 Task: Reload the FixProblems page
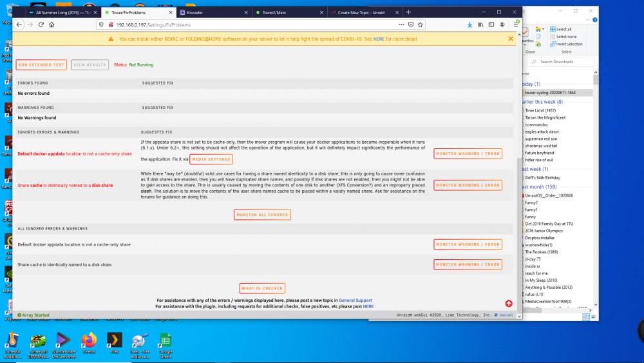(41, 25)
